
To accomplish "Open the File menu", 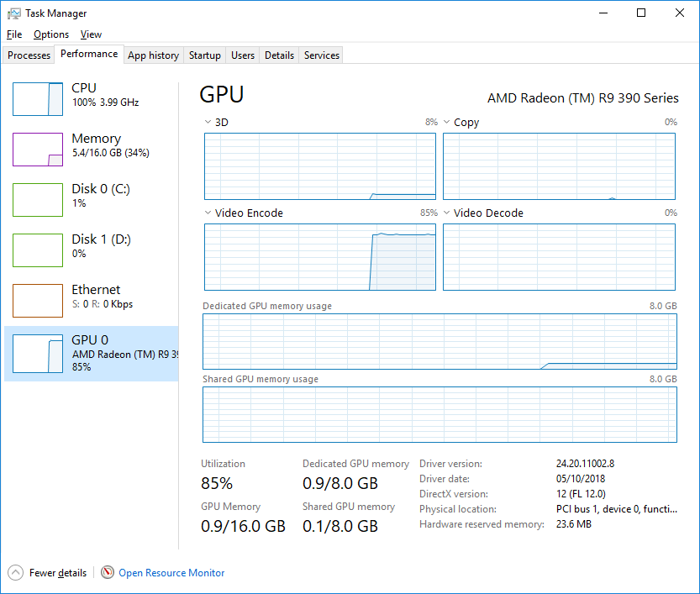I will pyautogui.click(x=14, y=34).
